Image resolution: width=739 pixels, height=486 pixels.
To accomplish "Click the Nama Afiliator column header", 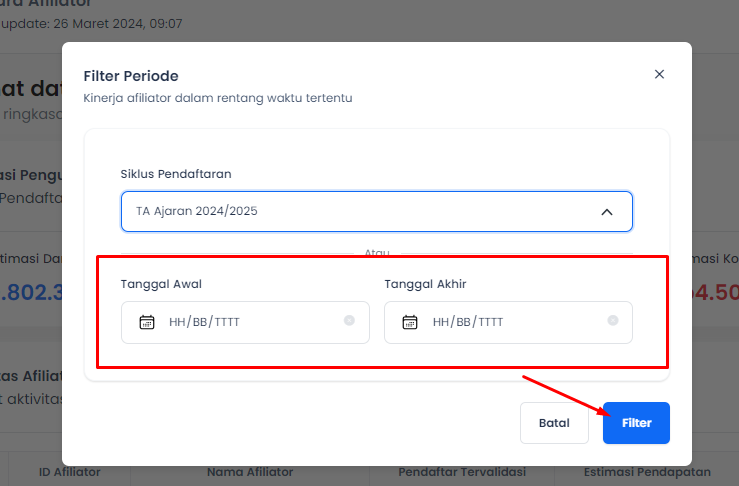I will click(x=250, y=472).
